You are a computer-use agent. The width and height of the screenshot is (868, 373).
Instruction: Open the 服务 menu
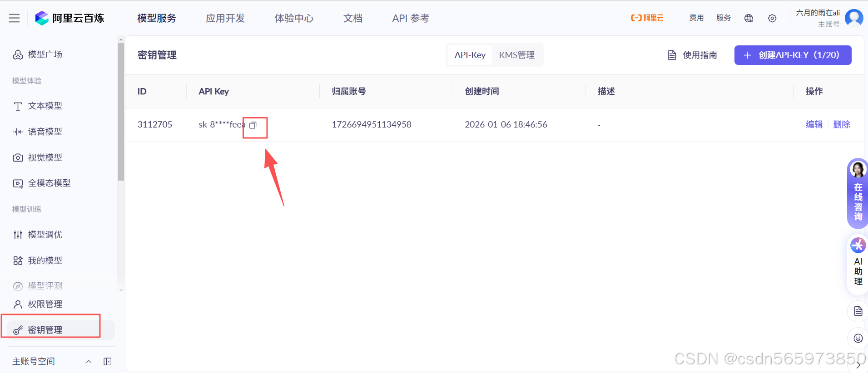pos(724,18)
